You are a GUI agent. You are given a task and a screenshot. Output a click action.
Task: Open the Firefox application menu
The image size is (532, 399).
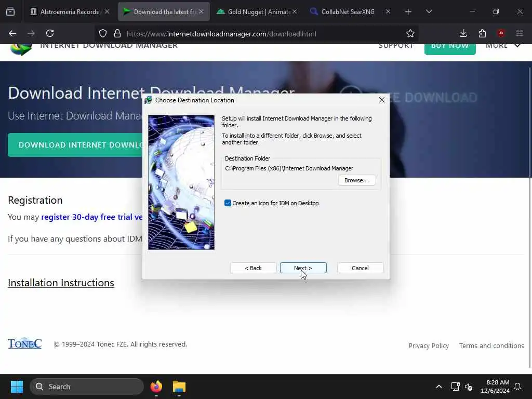[x=520, y=33]
